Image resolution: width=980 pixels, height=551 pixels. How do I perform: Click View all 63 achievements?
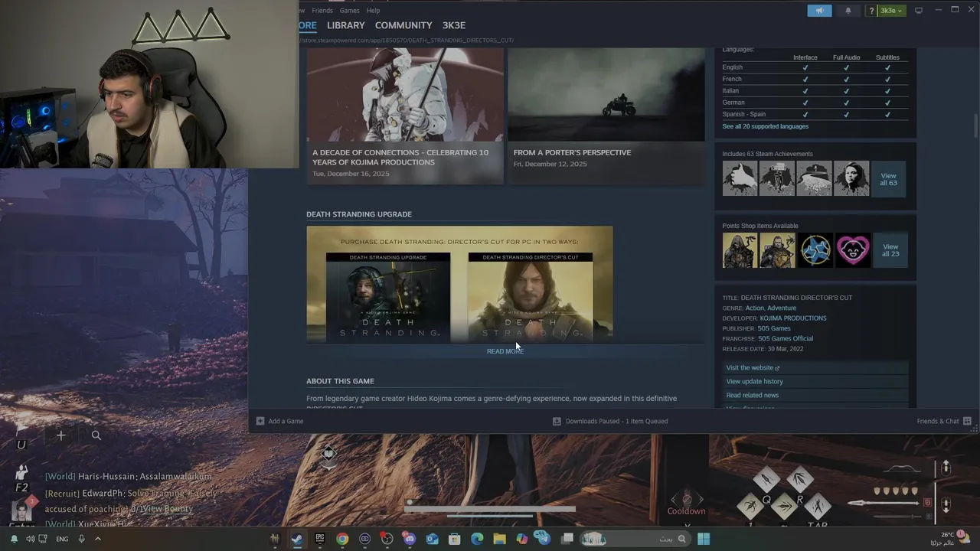pos(888,179)
